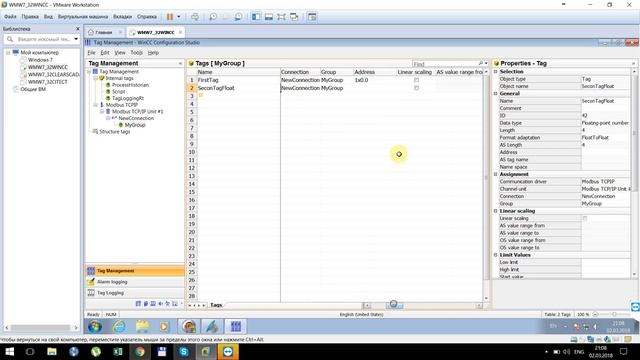Screen dimensions: 640x360
Task: Click the Data type value Floating-point number
Action: [605, 123]
